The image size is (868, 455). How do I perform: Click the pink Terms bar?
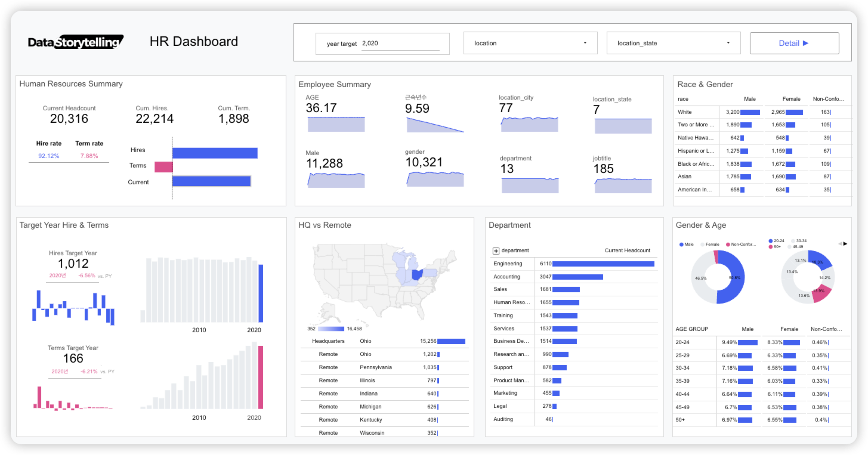pos(163,167)
